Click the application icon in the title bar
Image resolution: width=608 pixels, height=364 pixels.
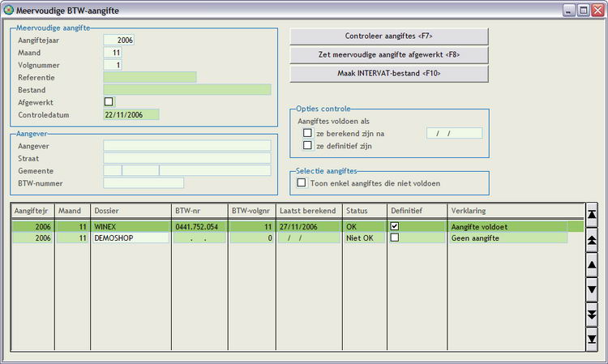(8, 10)
